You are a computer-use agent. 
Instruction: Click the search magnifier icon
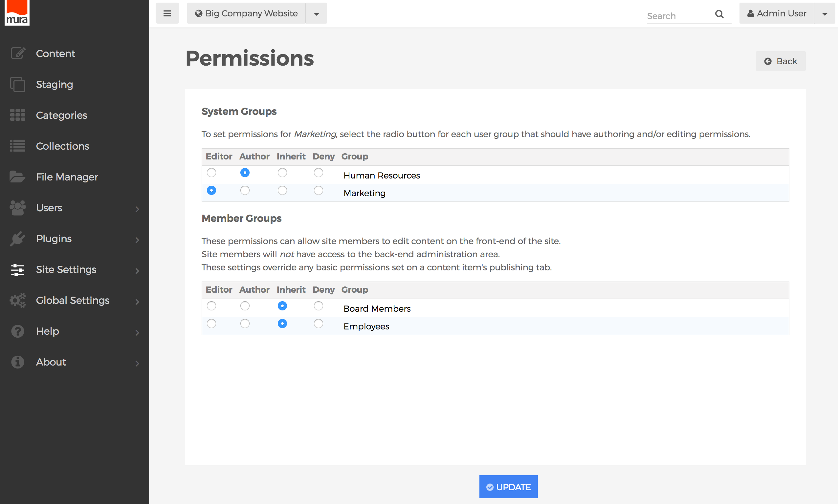click(x=719, y=14)
